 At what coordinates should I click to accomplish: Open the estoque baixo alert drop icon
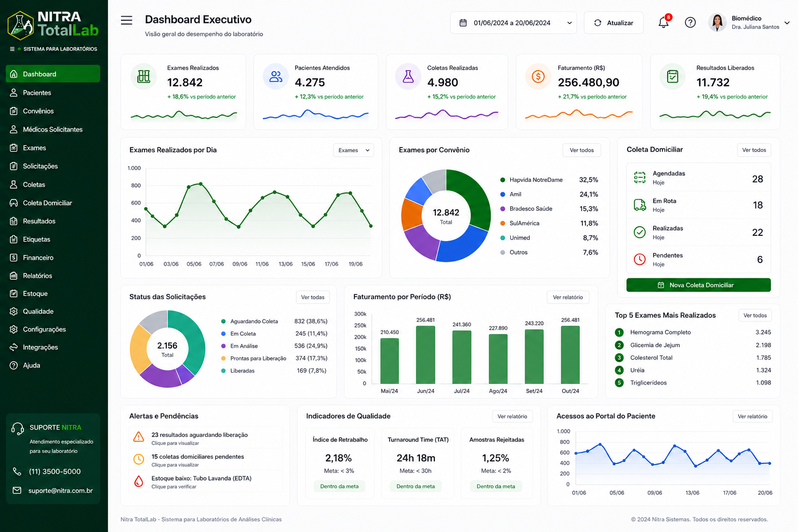click(139, 481)
